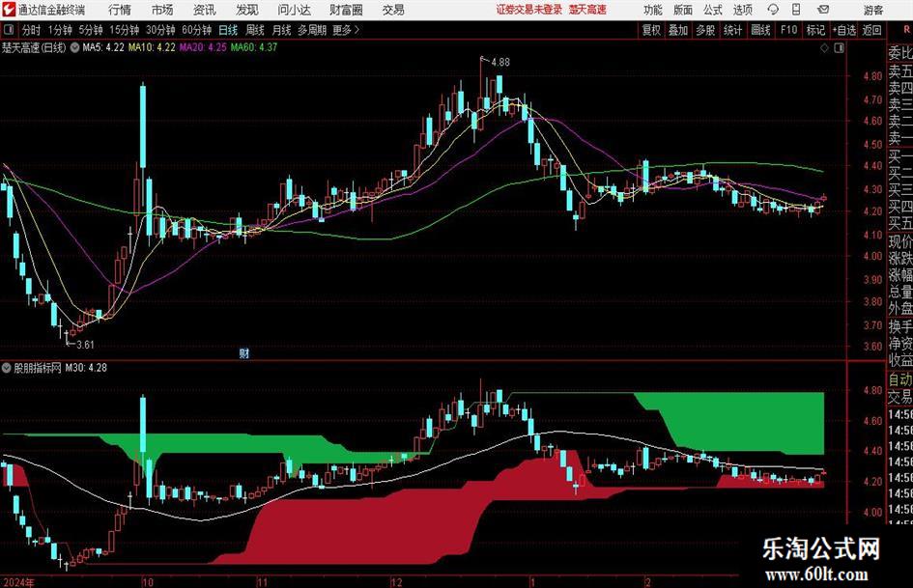Select the 月线 monthly tab

tap(281, 30)
